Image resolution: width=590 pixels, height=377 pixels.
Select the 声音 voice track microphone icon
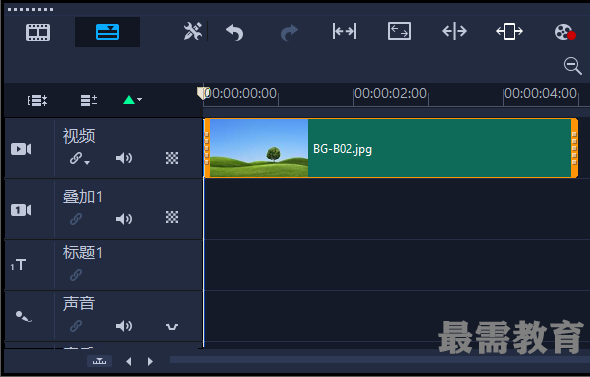23,317
